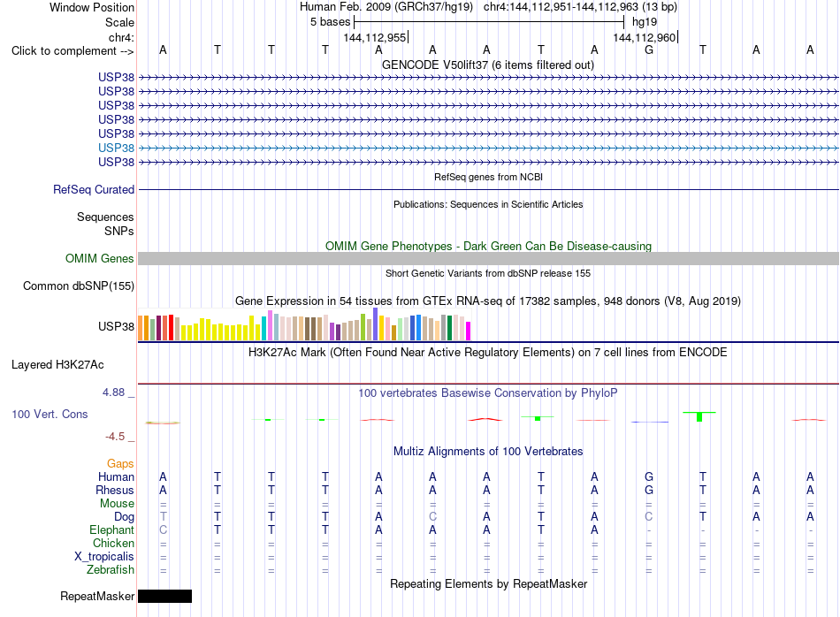Click the 4.88 PhyloP upper scale value
This screenshot has width=840, height=617.
coord(113,392)
